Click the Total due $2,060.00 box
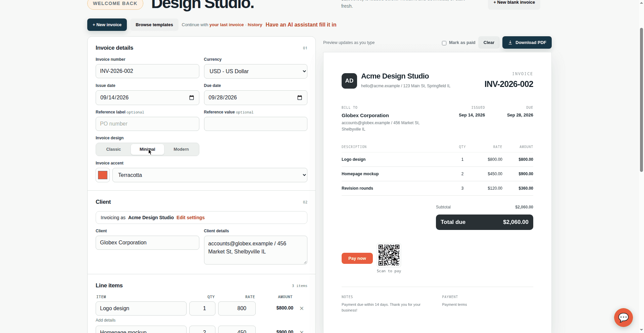Image resolution: width=644 pixels, height=333 pixels. point(484,222)
